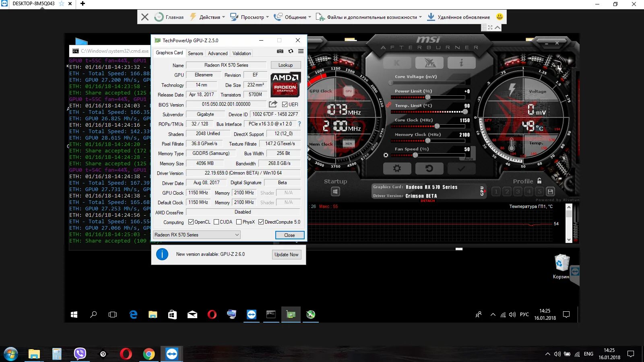Viewport: 644px width, 362px height.
Task: Switch to the Validation tab
Action: 242,53
